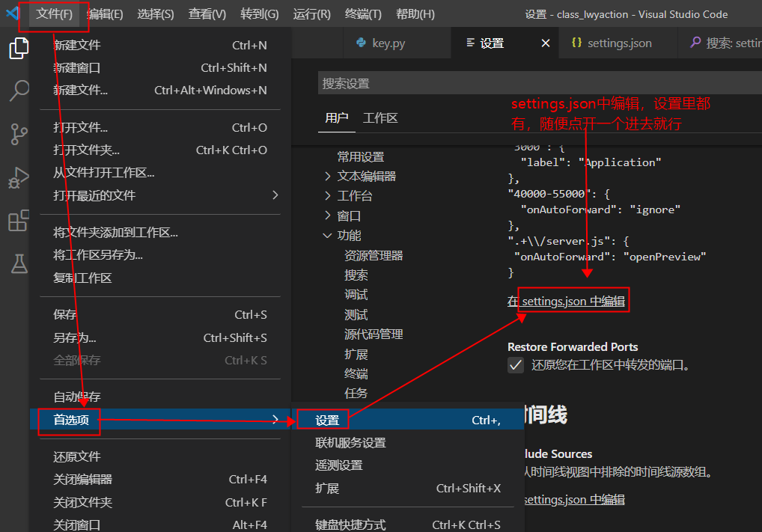Expand the 工作台 settings category
Image resolution: width=762 pixels, height=532 pixels.
[x=328, y=196]
